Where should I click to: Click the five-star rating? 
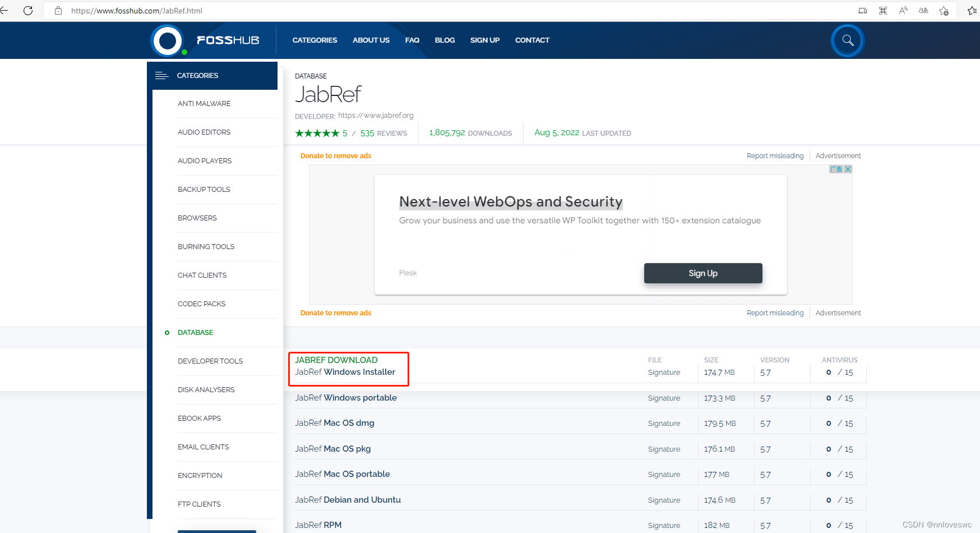point(317,134)
